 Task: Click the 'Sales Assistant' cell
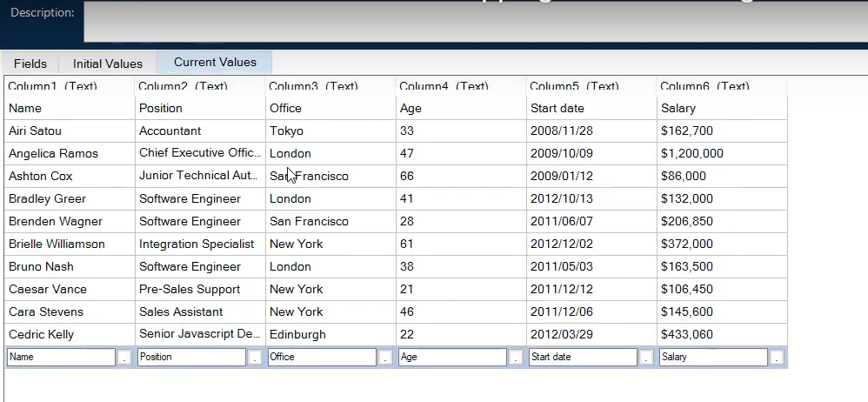click(200, 312)
